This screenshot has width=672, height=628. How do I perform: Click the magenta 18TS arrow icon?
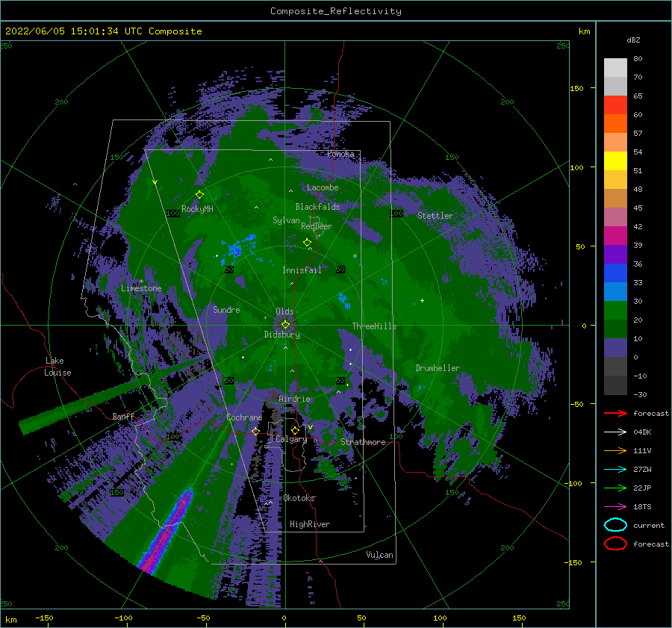point(615,507)
